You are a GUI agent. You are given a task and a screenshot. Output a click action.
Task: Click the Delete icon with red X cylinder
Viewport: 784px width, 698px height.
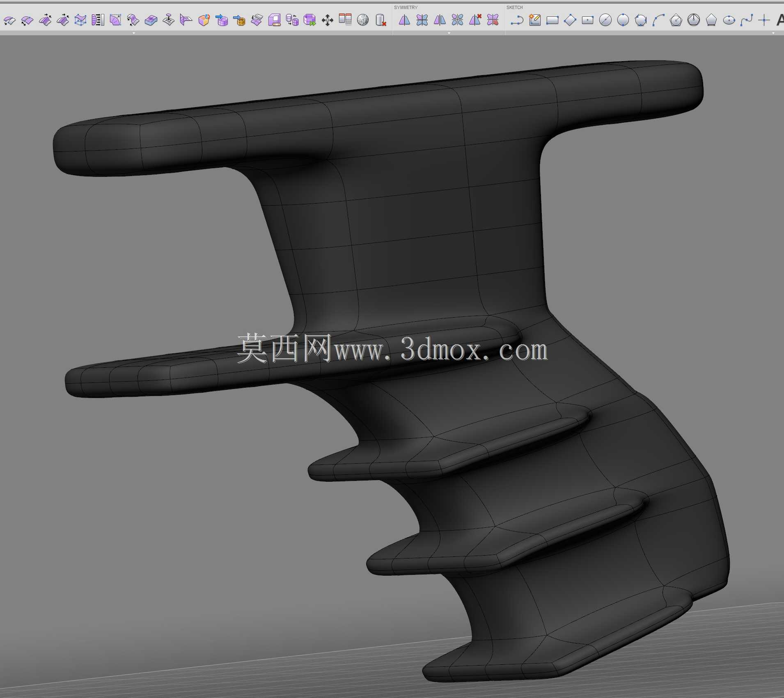tap(381, 20)
